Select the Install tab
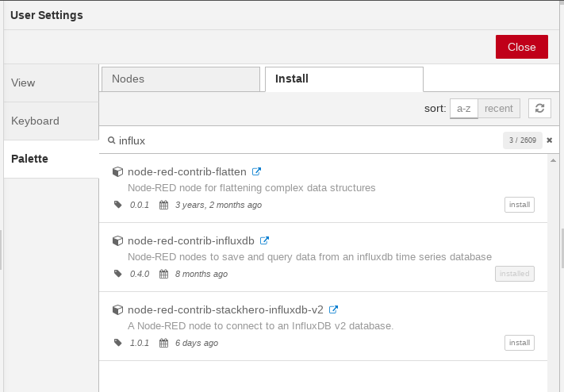564x392 pixels. [344, 79]
